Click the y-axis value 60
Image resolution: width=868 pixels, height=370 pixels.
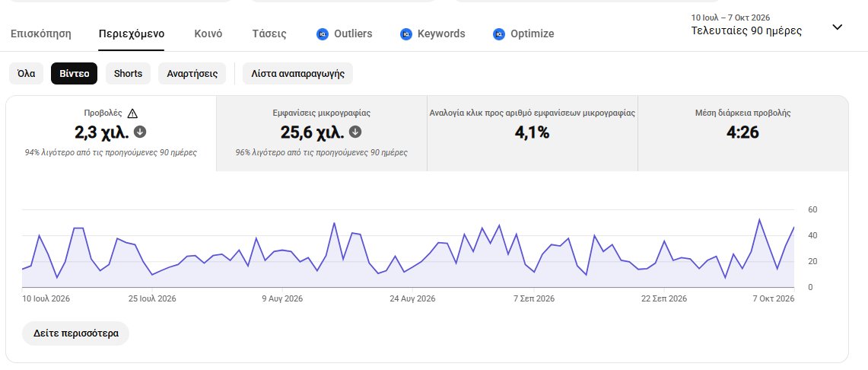(x=812, y=209)
